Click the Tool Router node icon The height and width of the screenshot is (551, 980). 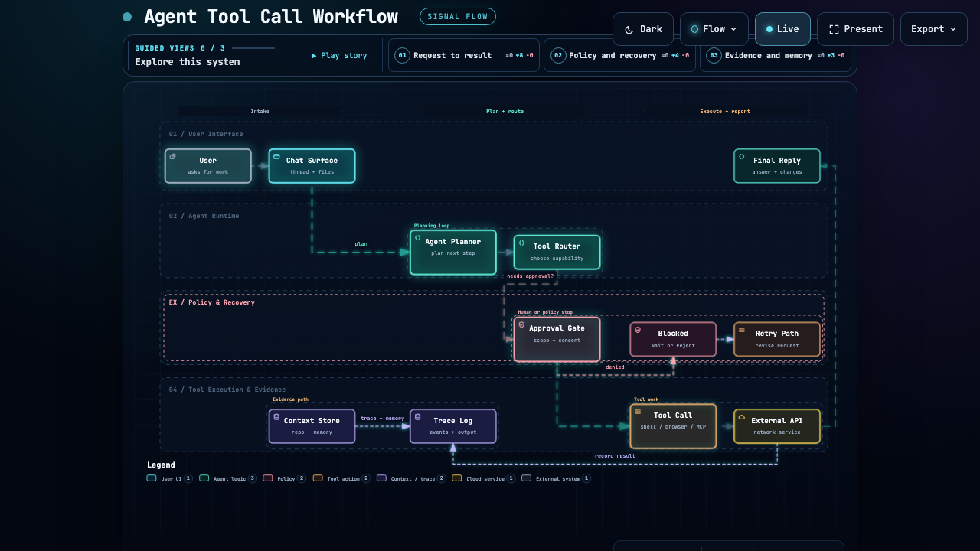pyautogui.click(x=521, y=243)
